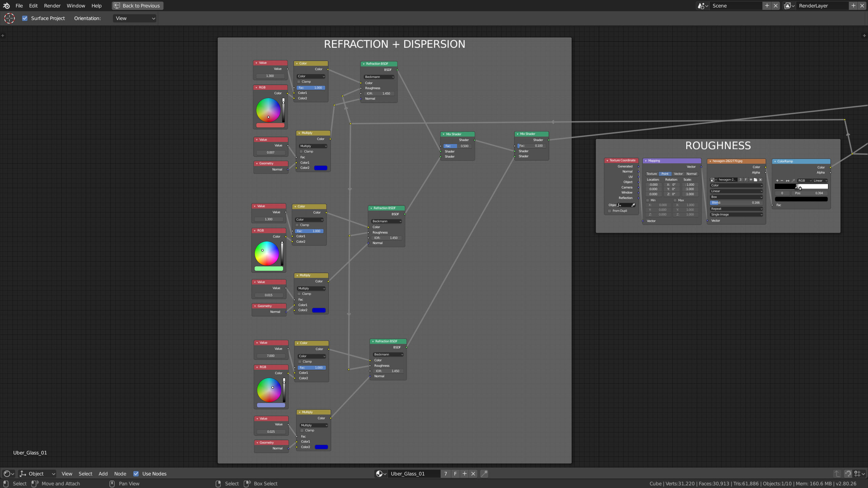Click the Multiply math node icon
Viewport: 868px width, 488px height.
(x=298, y=133)
